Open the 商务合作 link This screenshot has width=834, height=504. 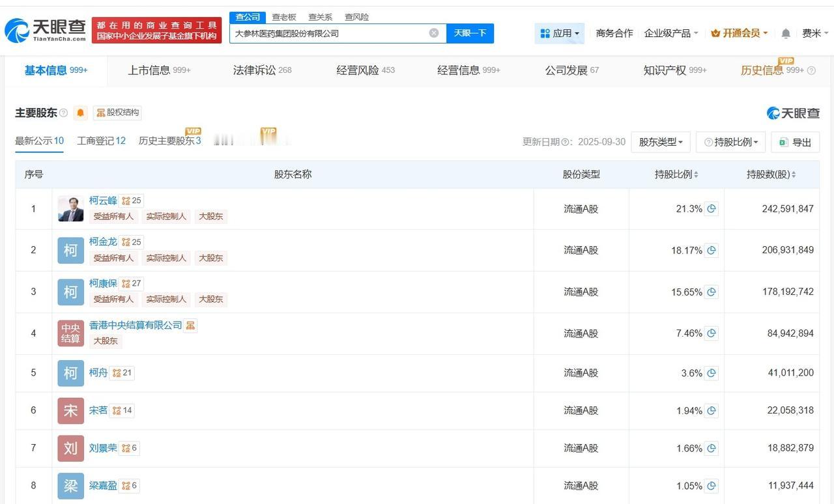[614, 33]
